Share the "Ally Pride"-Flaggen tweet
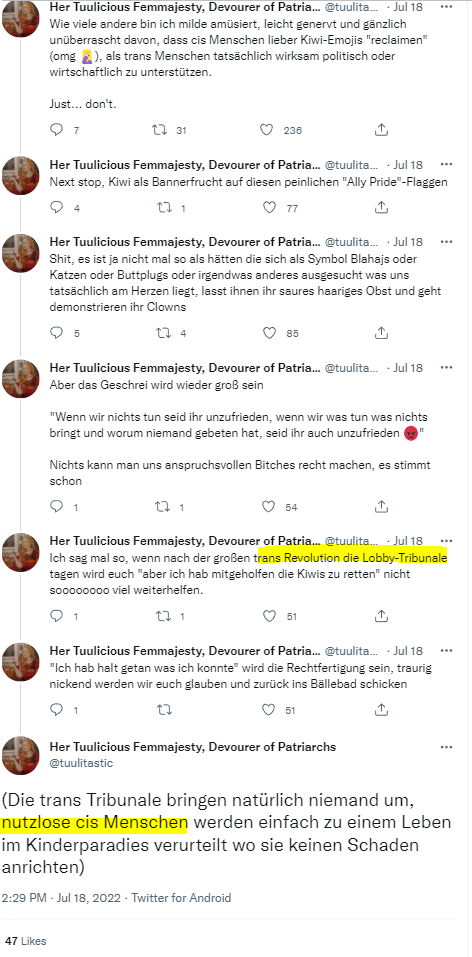Viewport: 472px width, 957px height. click(381, 208)
